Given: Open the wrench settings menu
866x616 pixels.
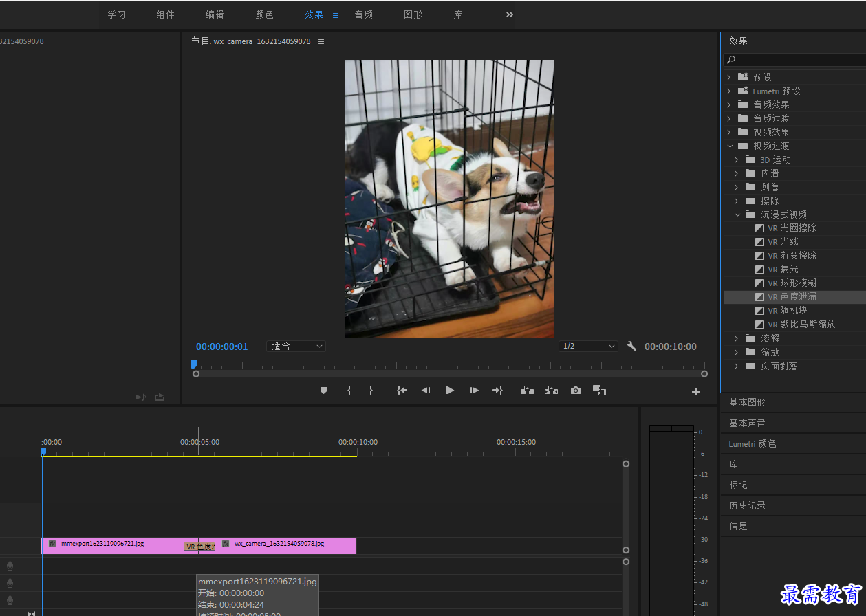Looking at the screenshot, I should [631, 346].
